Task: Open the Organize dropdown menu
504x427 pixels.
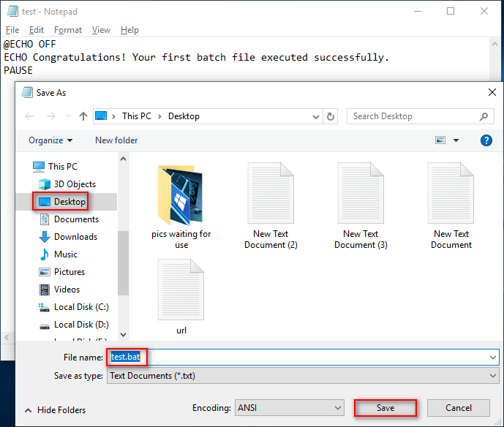Action: (50, 140)
